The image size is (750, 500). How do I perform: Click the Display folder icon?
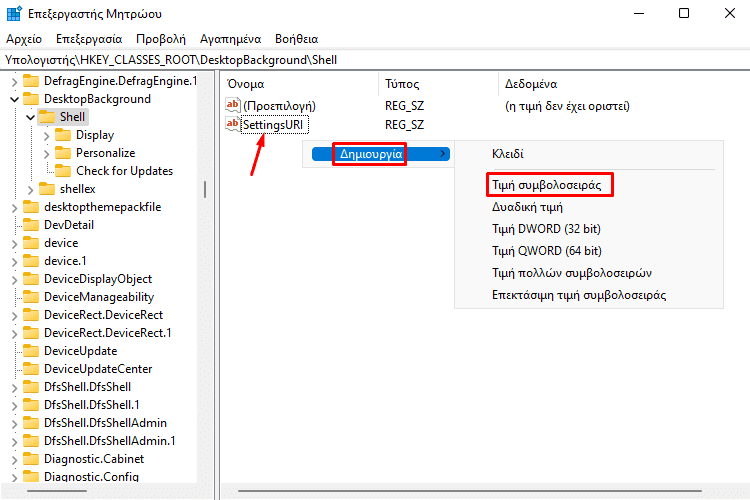click(63, 135)
